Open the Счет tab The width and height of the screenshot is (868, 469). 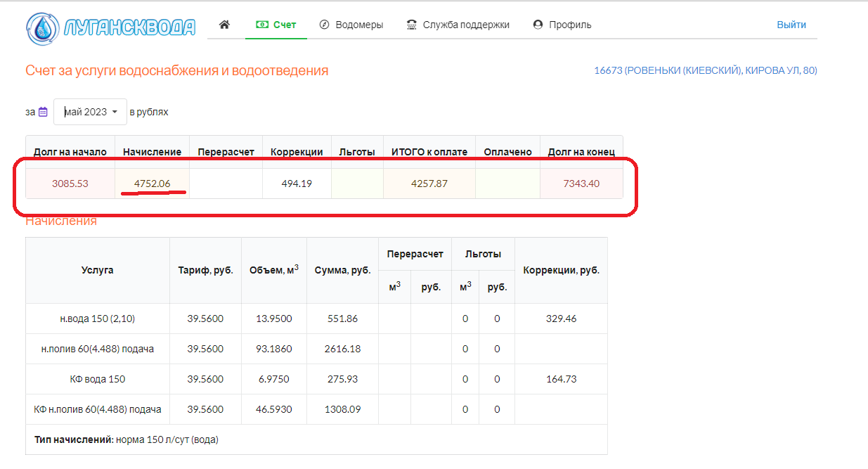pyautogui.click(x=276, y=25)
